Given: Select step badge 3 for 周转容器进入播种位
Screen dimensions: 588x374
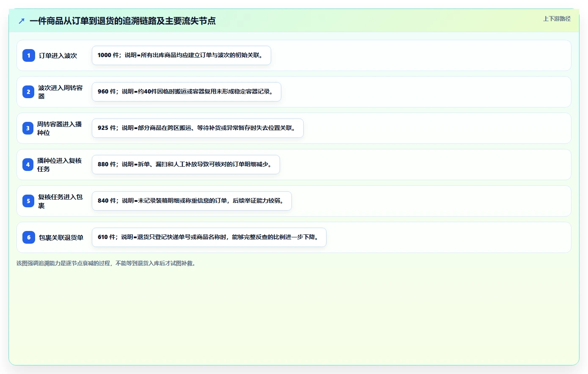Looking at the screenshot, I should 28,128.
